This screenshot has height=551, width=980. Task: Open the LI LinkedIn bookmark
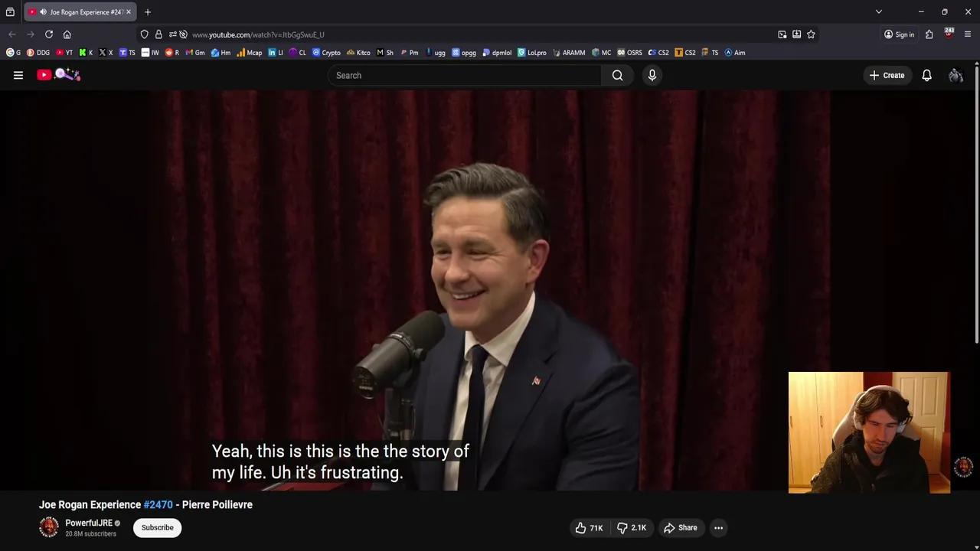click(x=276, y=53)
